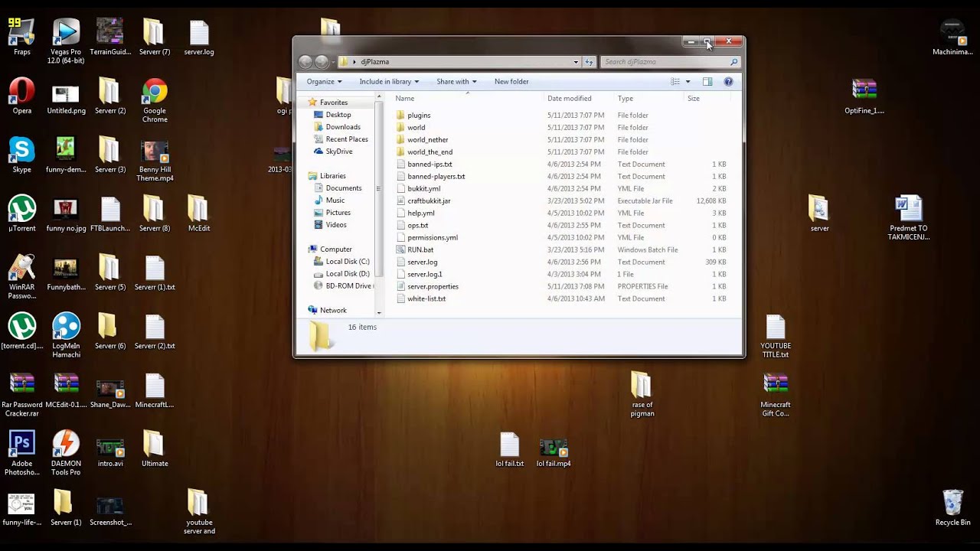This screenshot has width=980, height=551.
Task: Select the banned-ips.txt file
Action: pos(561,164)
